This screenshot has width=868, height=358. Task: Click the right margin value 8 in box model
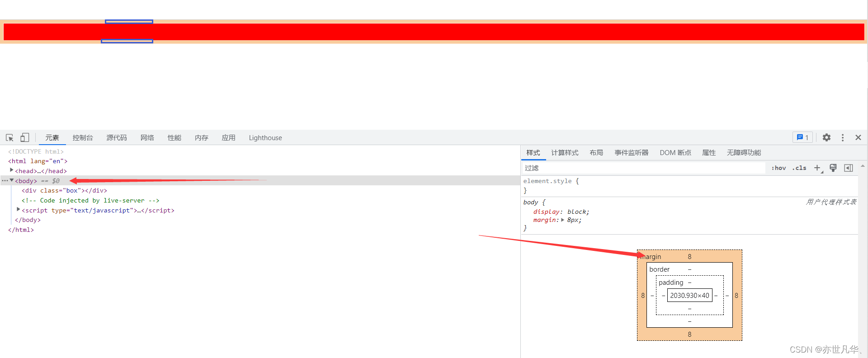point(736,295)
